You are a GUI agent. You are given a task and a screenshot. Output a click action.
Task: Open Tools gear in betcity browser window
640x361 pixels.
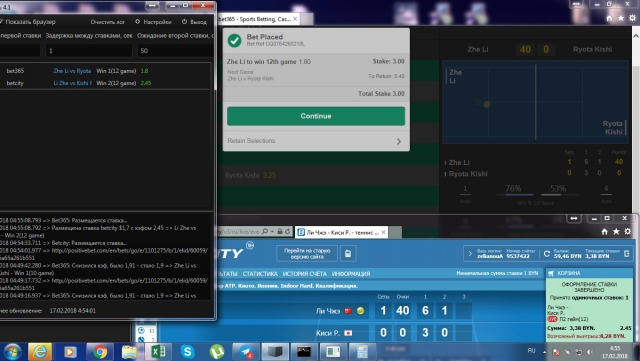coord(628,232)
